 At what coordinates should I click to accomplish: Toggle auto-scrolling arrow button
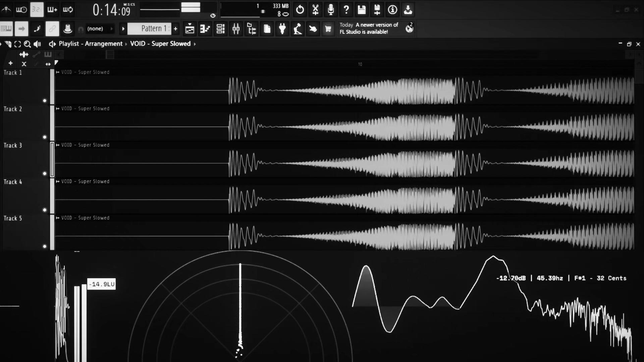tap(21, 29)
